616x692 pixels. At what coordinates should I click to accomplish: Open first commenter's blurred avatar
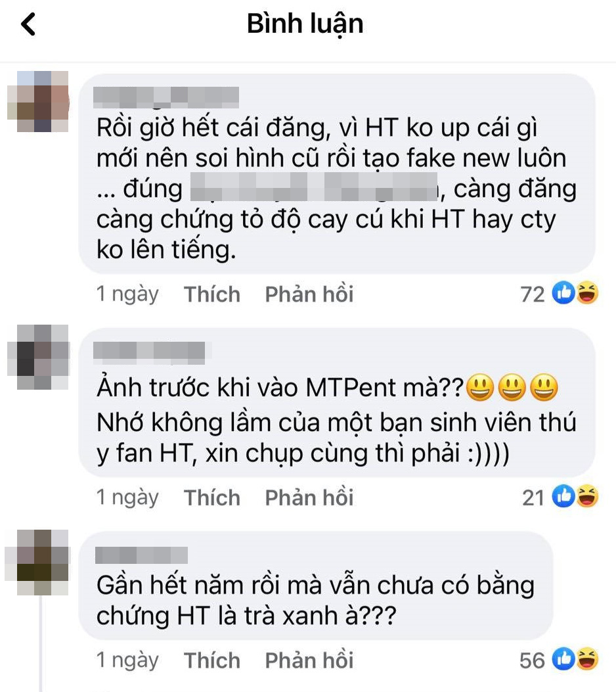(38, 101)
